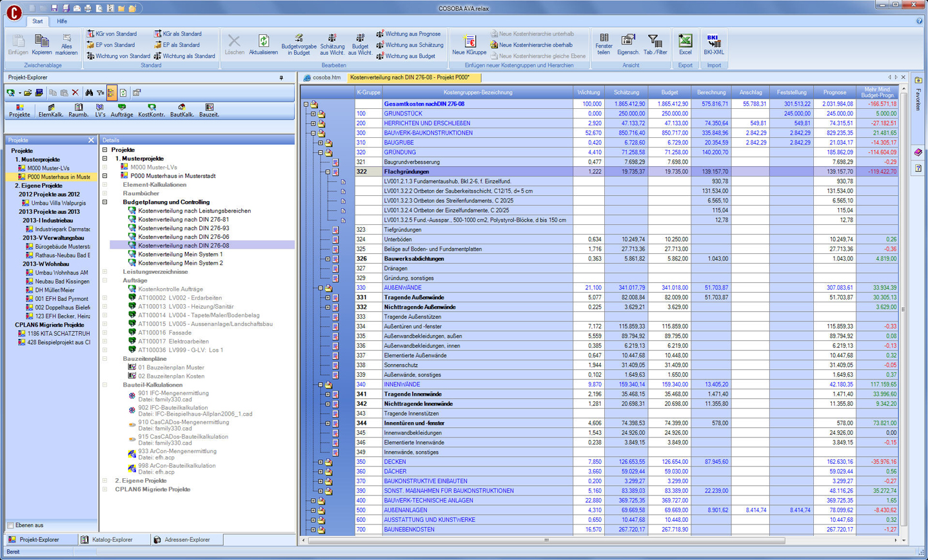Click Fenster teilen split-window icon
Image resolution: width=928 pixels, height=560 pixels.
point(604,44)
